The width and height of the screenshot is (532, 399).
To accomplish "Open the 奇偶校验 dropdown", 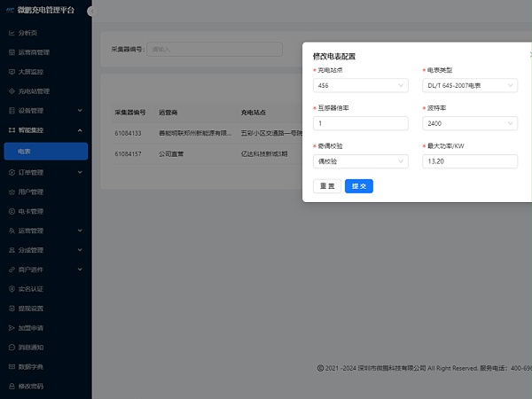I will tap(360, 161).
